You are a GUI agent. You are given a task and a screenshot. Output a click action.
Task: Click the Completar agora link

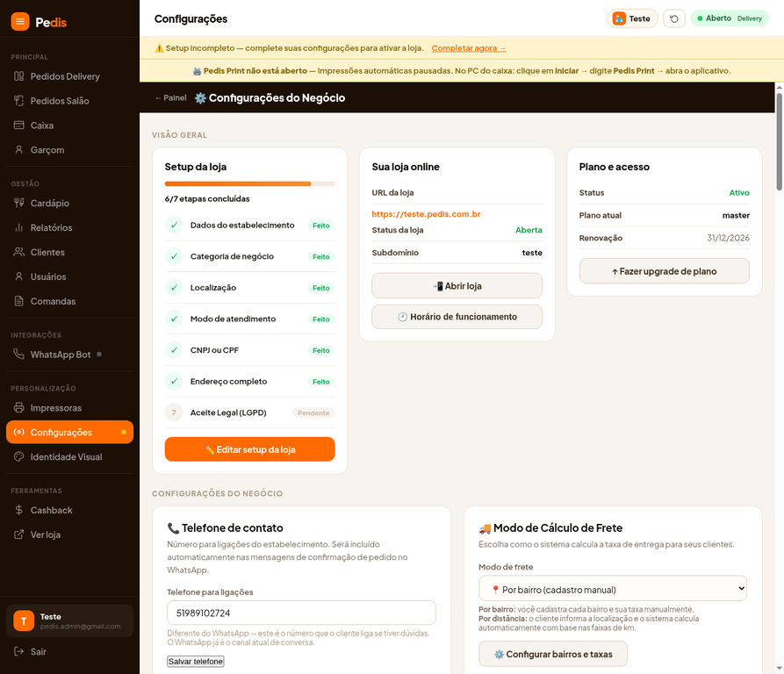(x=469, y=48)
